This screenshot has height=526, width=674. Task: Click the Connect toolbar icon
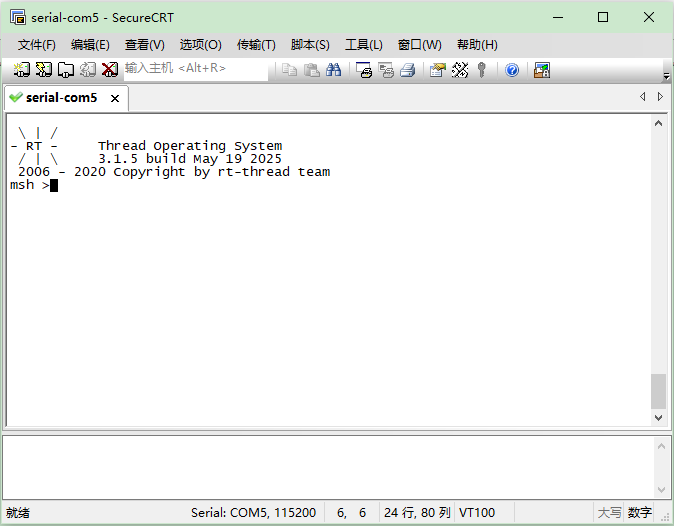pyautogui.click(x=21, y=70)
